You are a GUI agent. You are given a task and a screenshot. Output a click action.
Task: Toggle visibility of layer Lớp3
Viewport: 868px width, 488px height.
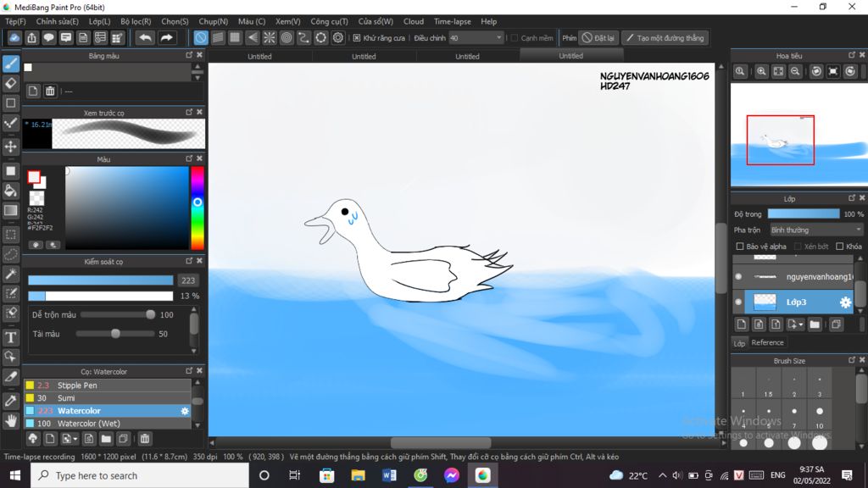(738, 302)
